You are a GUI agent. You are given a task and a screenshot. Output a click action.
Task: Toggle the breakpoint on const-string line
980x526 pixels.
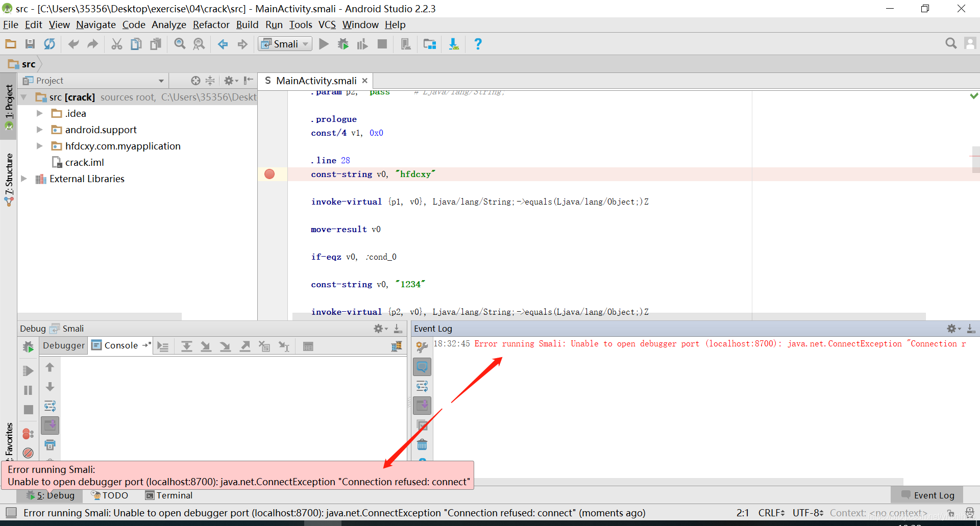click(x=269, y=174)
